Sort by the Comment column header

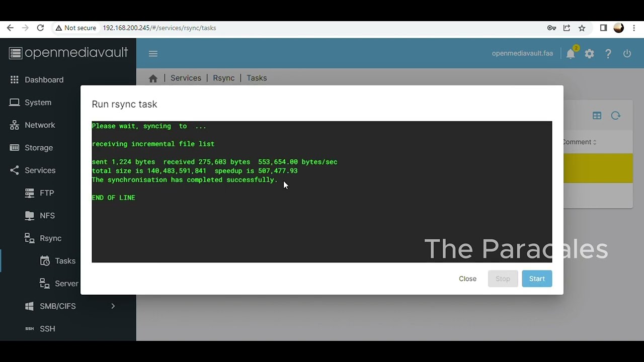coord(579,142)
